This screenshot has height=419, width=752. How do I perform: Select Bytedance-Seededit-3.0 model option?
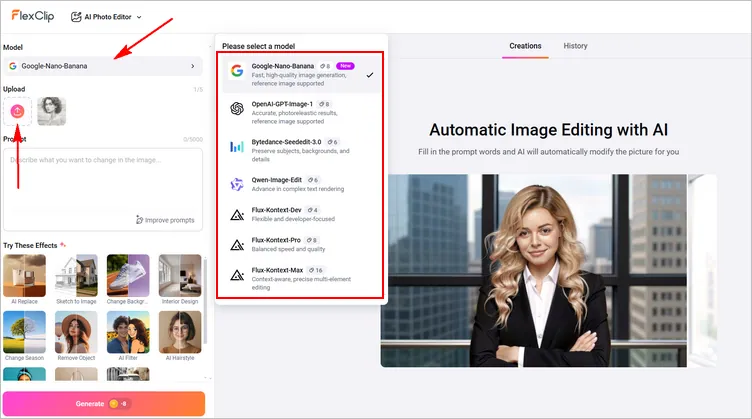click(301, 150)
